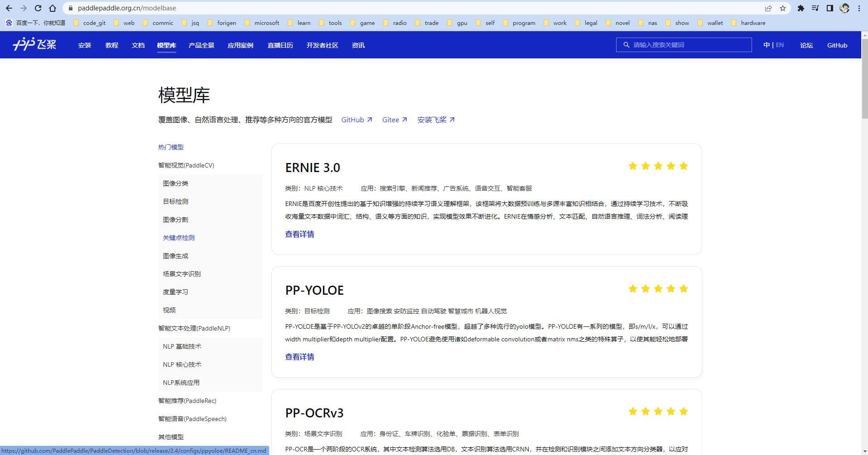Image resolution: width=868 pixels, height=455 pixels.
Task: Open 查看详情 for PP-YOLOE
Action: (x=299, y=357)
